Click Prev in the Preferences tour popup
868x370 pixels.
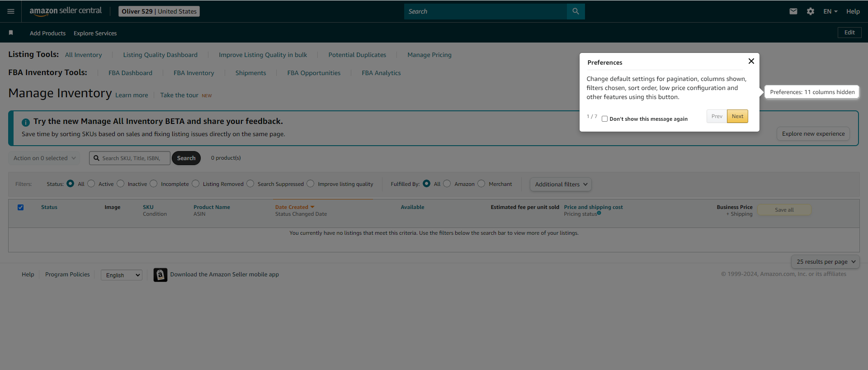pos(717,116)
